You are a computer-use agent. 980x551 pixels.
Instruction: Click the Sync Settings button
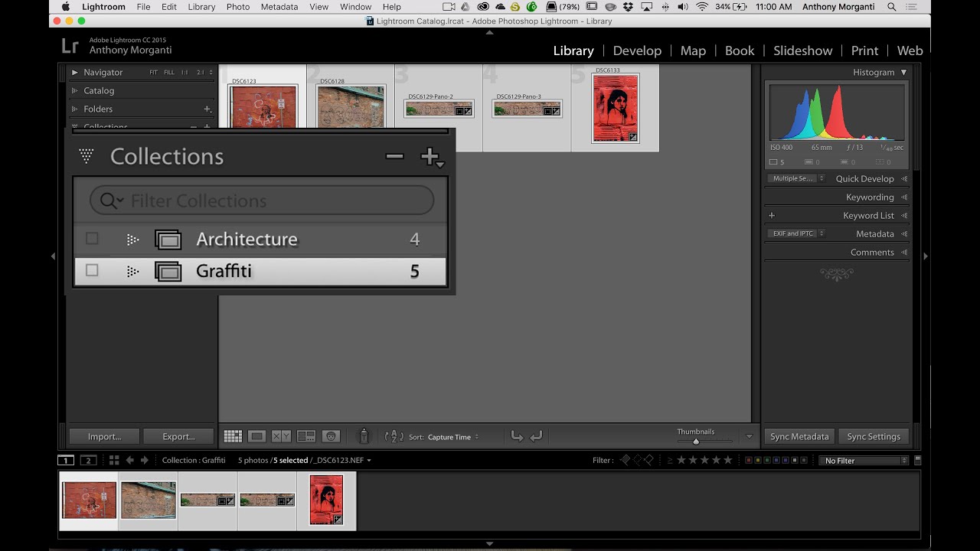[874, 436]
